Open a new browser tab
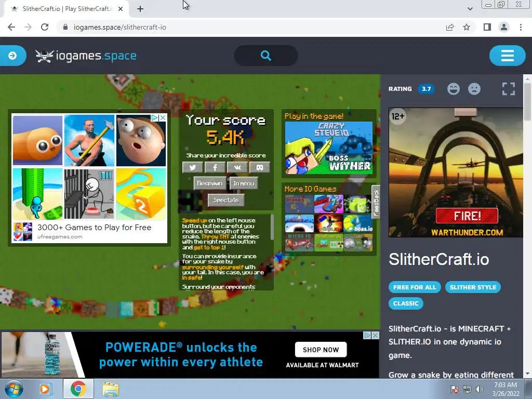This screenshot has height=399, width=532. (x=140, y=9)
